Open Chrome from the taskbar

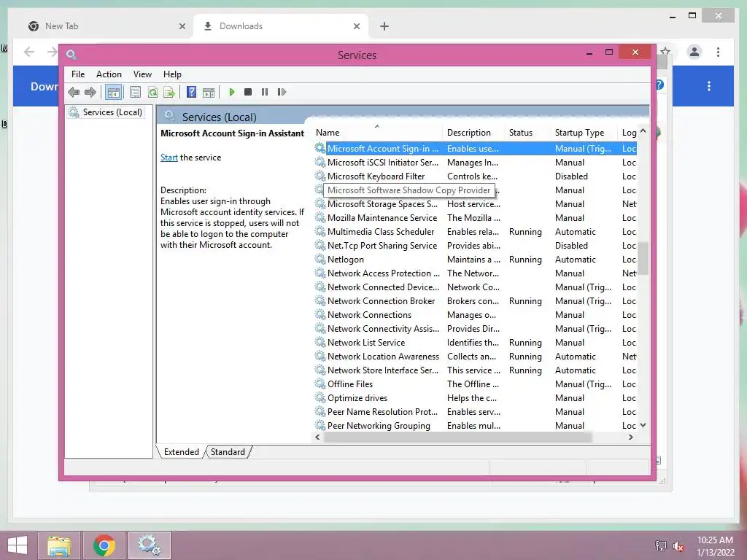pyautogui.click(x=104, y=545)
